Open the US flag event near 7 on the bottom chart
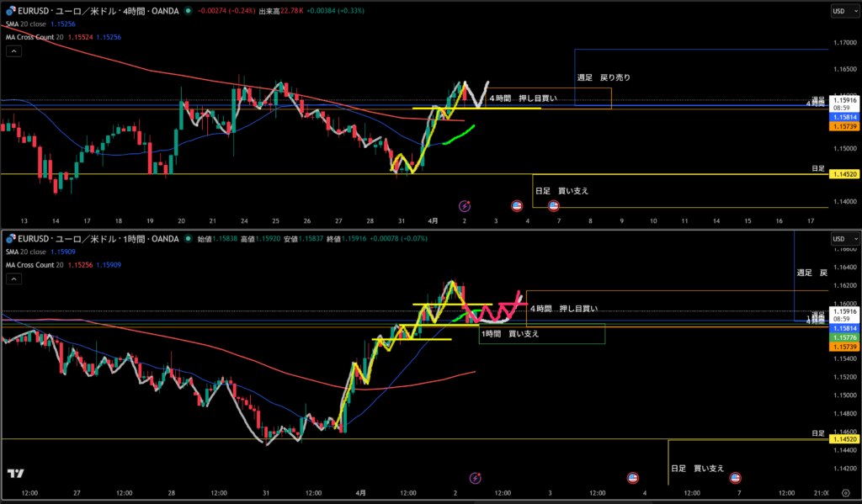The image size is (862, 504). coord(734,478)
